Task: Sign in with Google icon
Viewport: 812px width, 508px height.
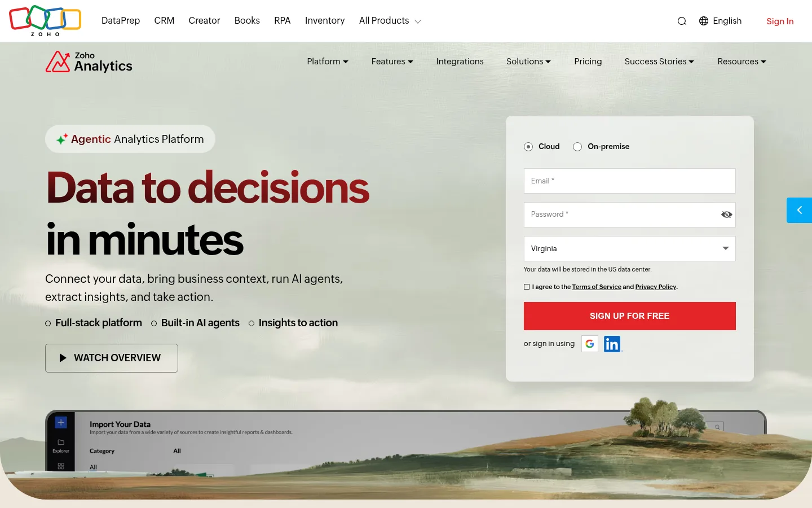Action: click(590, 344)
